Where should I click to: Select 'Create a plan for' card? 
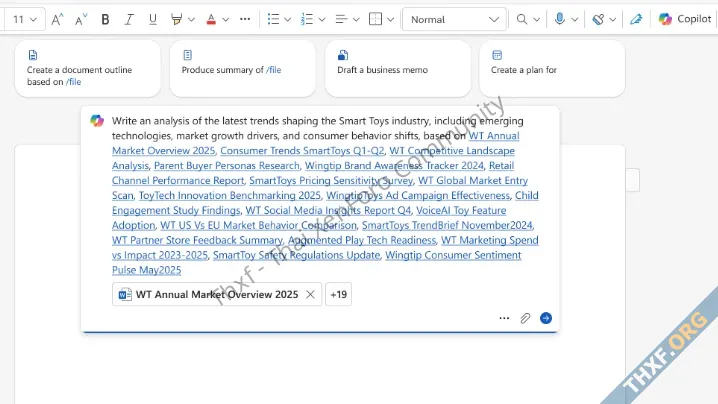click(x=552, y=69)
